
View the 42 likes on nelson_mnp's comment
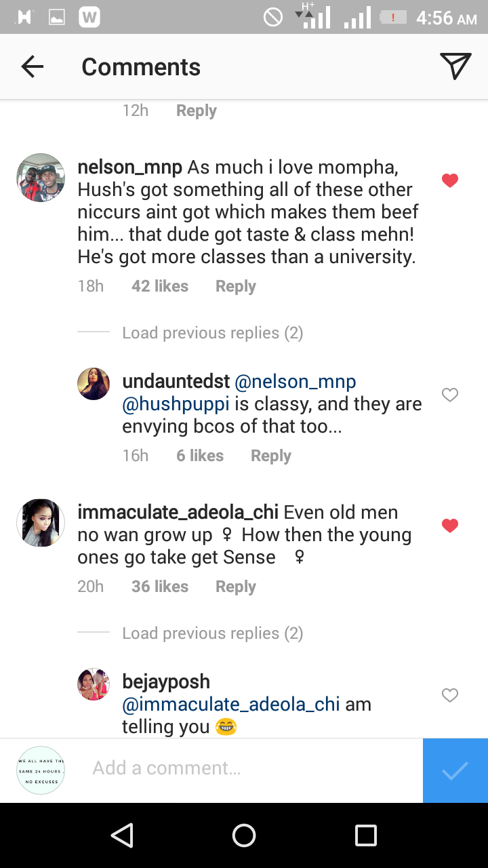[160, 286]
